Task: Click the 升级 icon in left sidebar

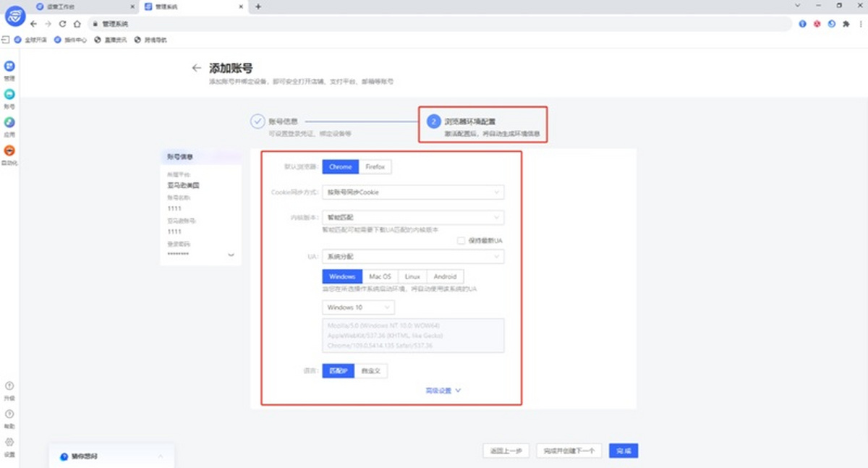Action: [x=9, y=386]
